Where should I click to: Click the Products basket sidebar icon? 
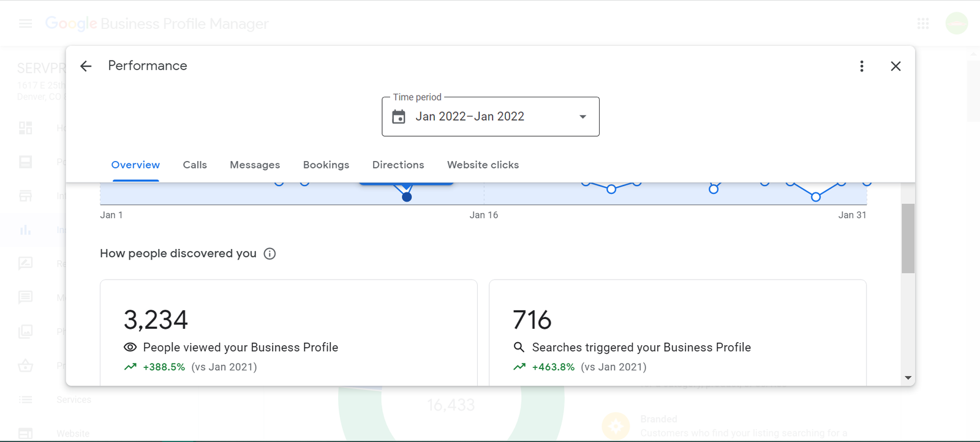25,365
